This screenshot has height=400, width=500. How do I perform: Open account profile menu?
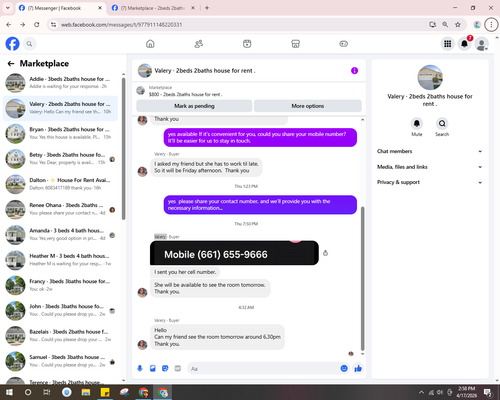pos(481,44)
